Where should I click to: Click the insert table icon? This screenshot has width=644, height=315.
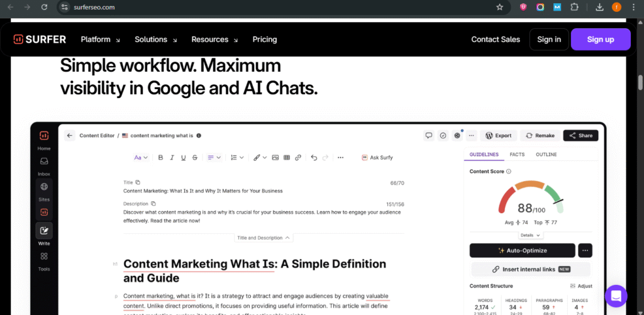click(x=287, y=157)
